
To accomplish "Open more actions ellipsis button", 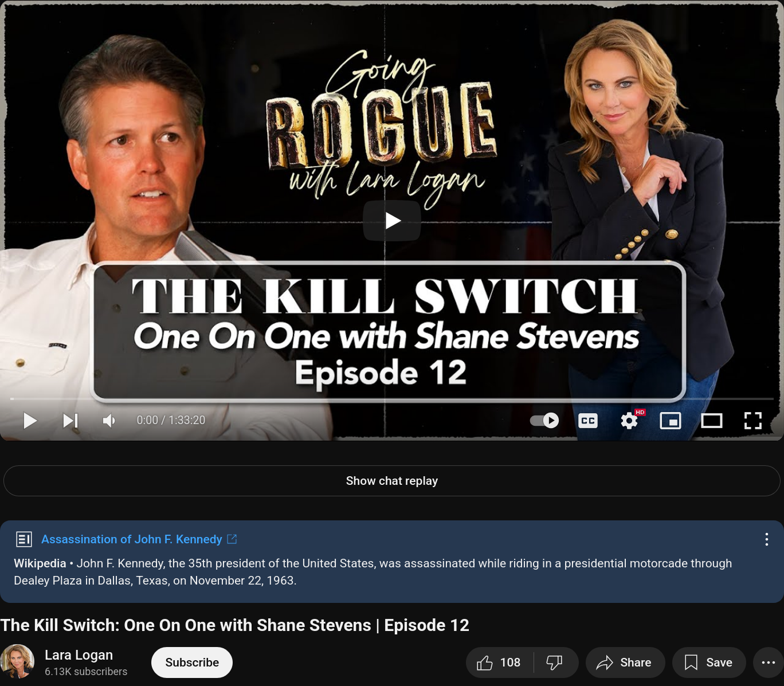I will [x=769, y=663].
